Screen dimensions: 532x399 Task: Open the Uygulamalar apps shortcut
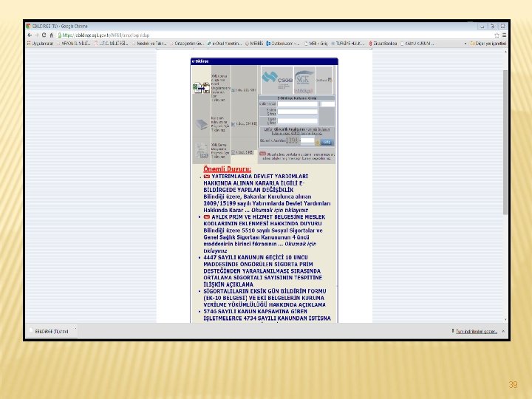pyautogui.click(x=40, y=44)
